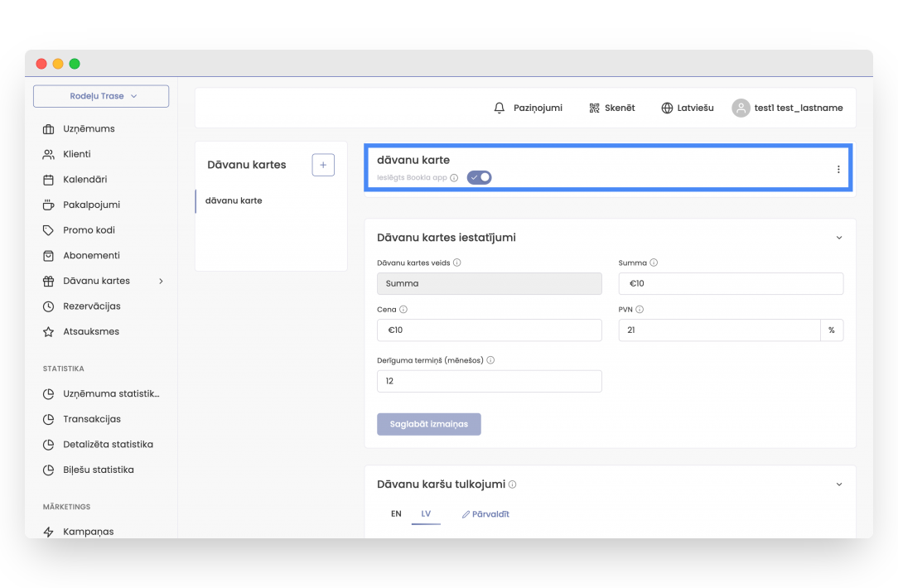This screenshot has width=898, height=588.
Task: Open the three-dot menu for dāvanu karte
Action: [x=838, y=170]
